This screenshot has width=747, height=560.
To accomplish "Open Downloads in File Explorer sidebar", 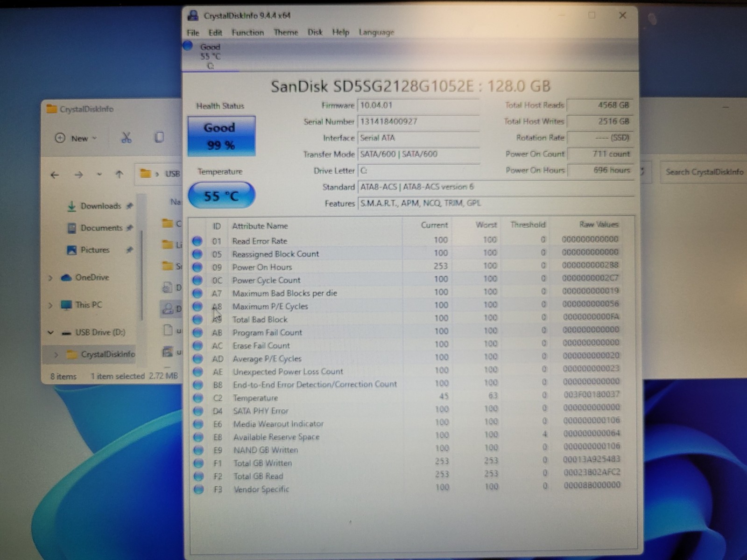I will tap(99, 206).
